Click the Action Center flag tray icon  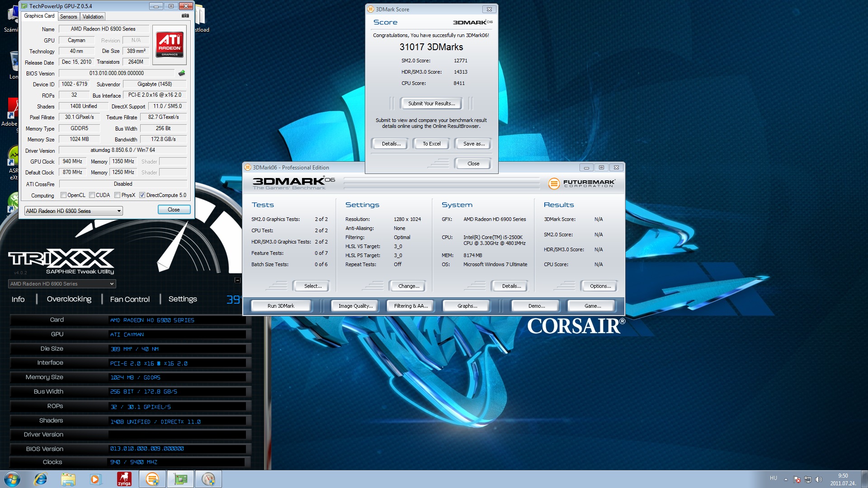point(797,479)
